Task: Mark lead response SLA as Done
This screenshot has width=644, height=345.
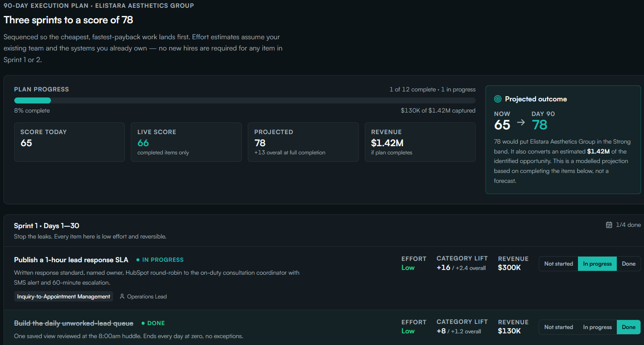Action: (x=628, y=264)
